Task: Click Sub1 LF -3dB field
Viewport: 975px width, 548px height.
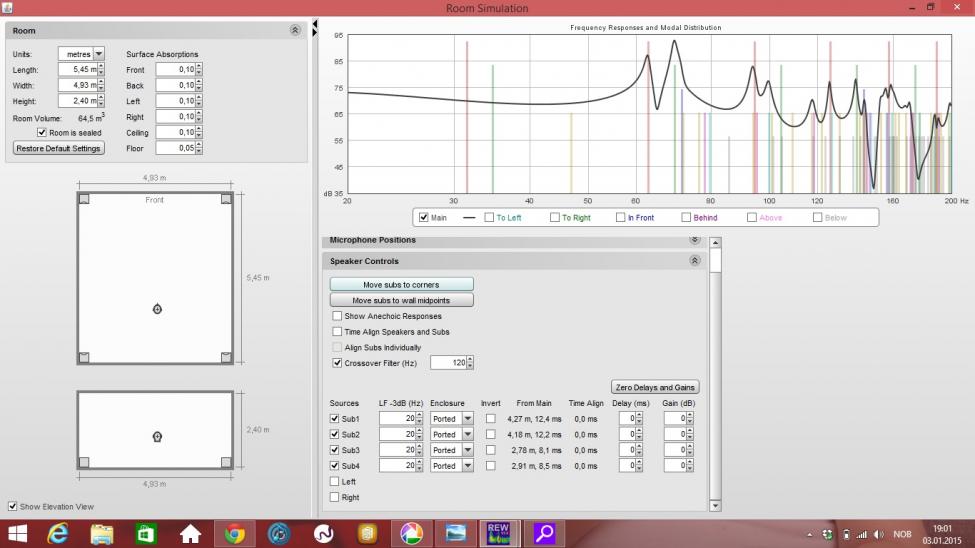Action: tap(397, 419)
